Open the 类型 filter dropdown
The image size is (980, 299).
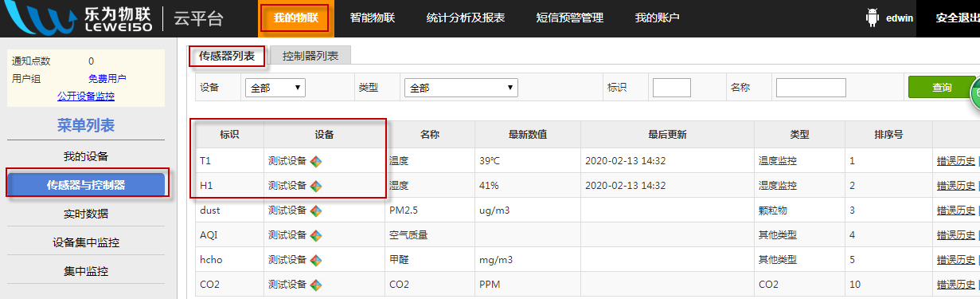(x=461, y=88)
